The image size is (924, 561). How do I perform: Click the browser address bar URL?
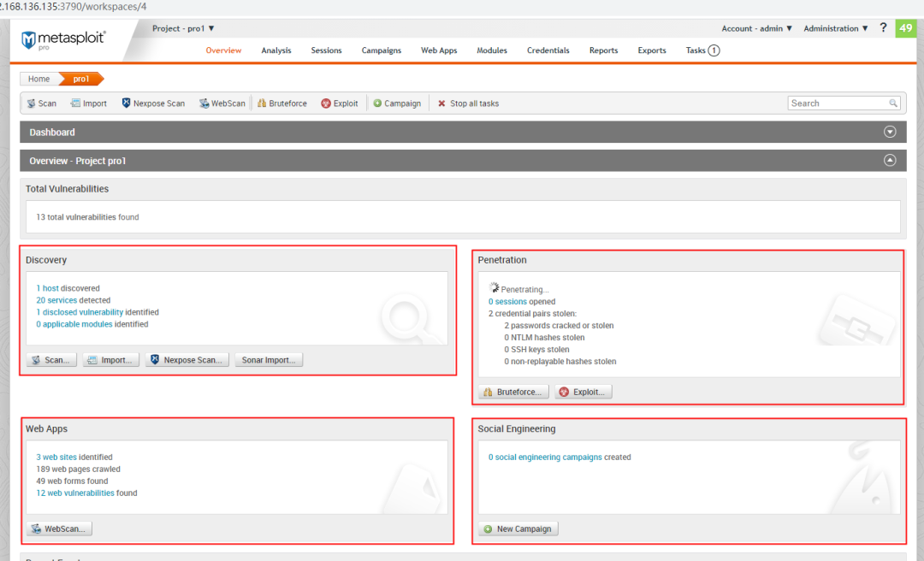tap(74, 7)
